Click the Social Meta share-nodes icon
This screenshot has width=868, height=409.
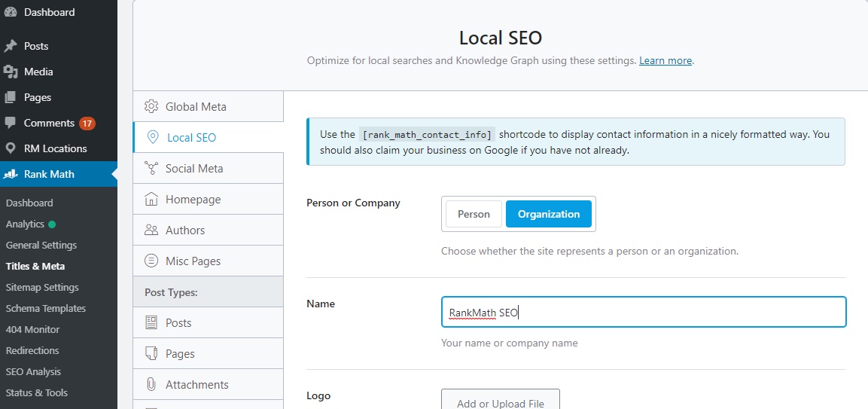[151, 168]
